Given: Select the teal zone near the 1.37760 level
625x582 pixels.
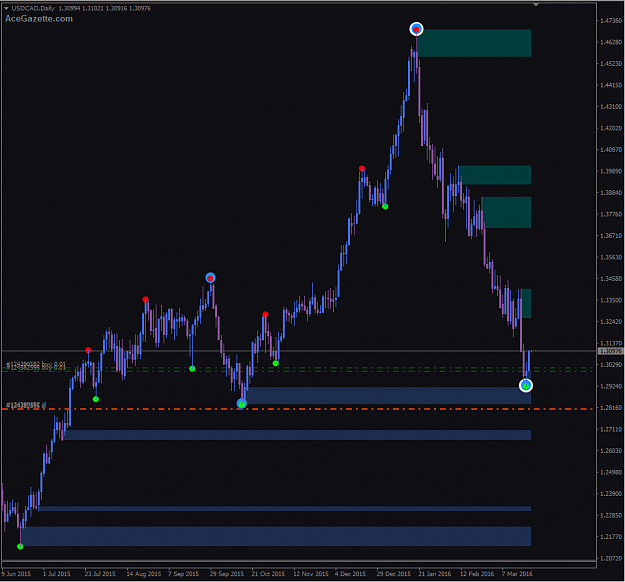Looking at the screenshot, I should (506, 212).
